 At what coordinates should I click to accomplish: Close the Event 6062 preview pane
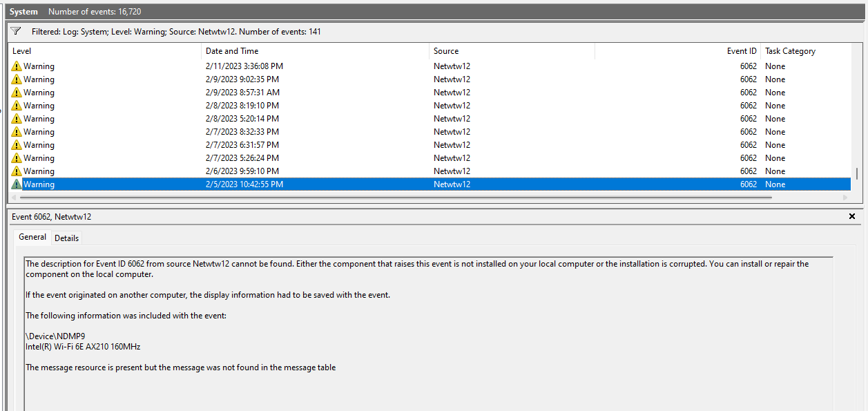(x=852, y=216)
